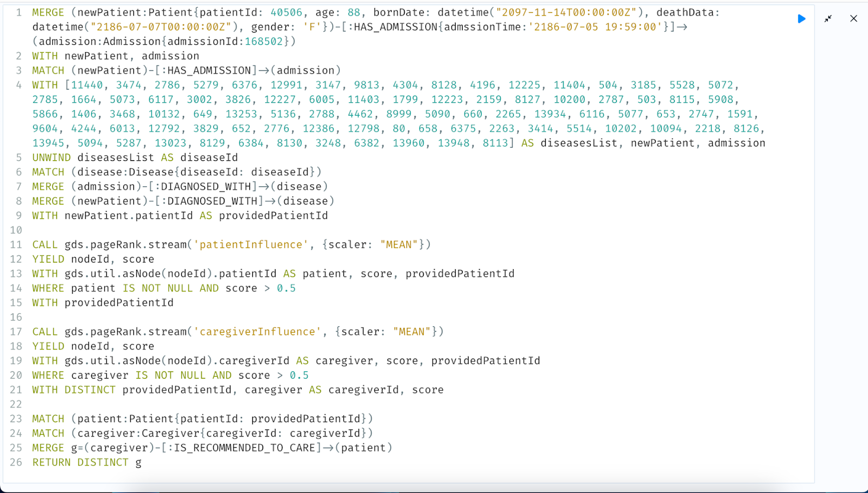Screen dimensions: 868x493
Task: Click first disease ID 11440
Action: 87,85
